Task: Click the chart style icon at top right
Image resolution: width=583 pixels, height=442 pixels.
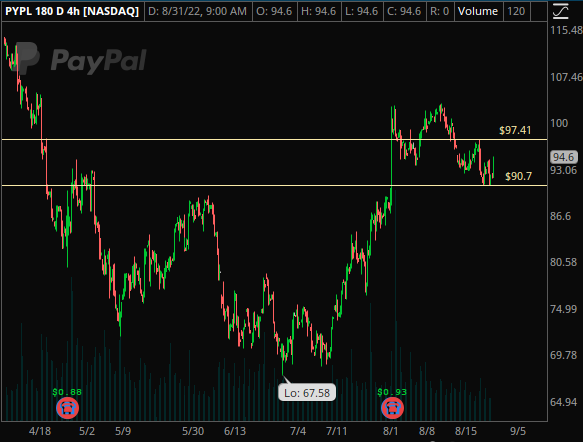Action: tap(560, 11)
